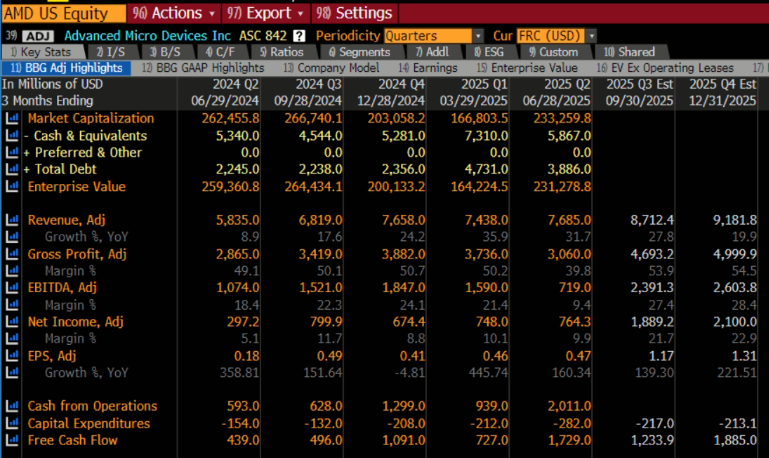Open chart icon for Cash from Operations
Image resolution: width=769 pixels, height=458 pixels.
12,406
